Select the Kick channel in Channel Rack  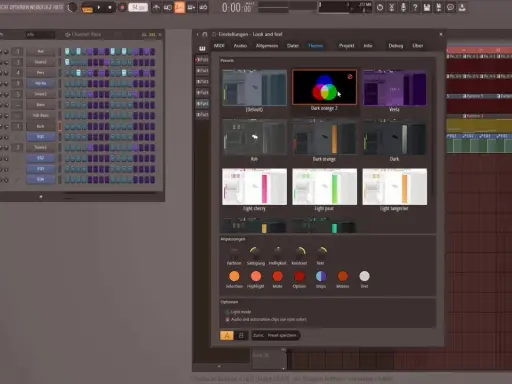click(41, 126)
